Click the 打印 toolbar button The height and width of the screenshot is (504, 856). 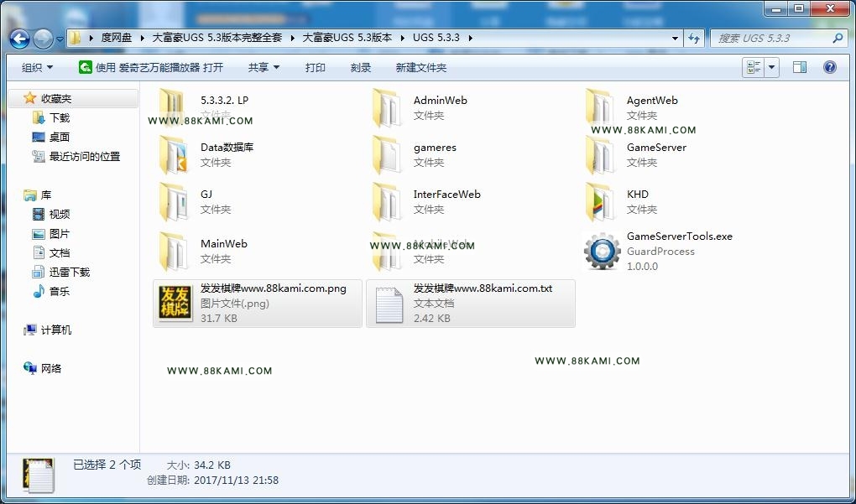(315, 68)
